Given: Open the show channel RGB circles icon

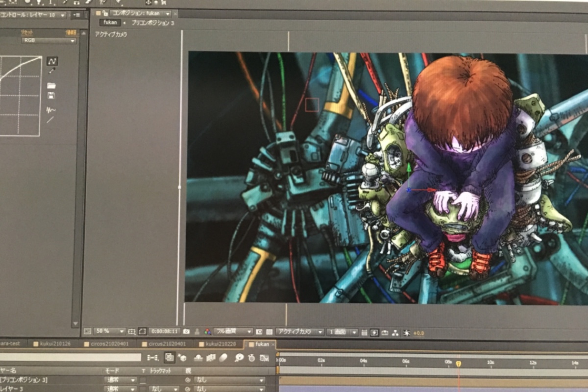Looking at the screenshot, I should click(207, 332).
